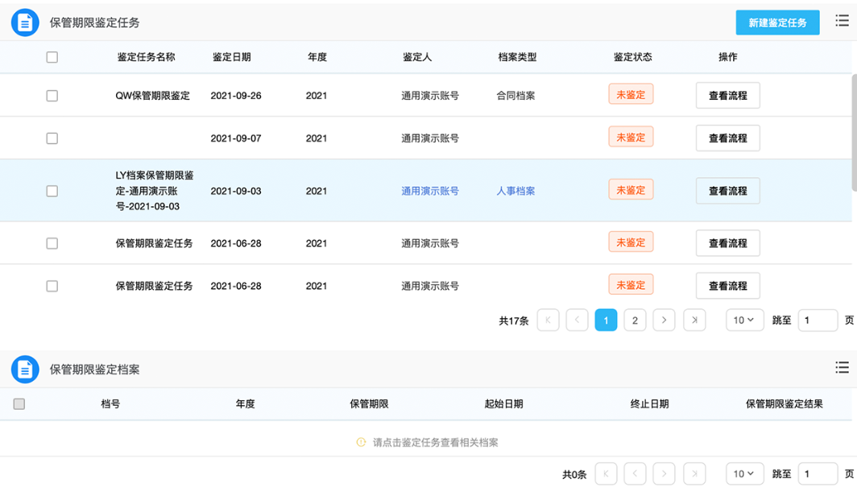The width and height of the screenshot is (857, 504).
Task: Click 查看流程 for QW保管期限鉴定
Action: coord(727,96)
